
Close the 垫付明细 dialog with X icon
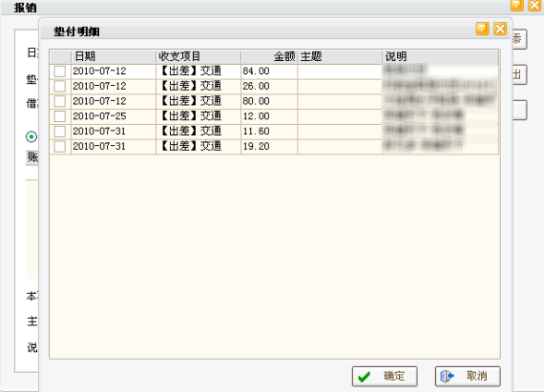coord(500,29)
